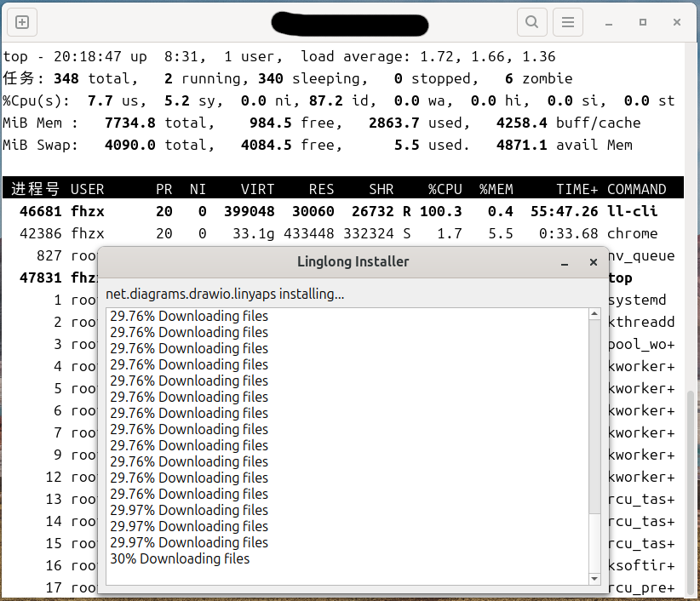
Task: Click the 进程号 column header in top
Action: click(x=35, y=189)
